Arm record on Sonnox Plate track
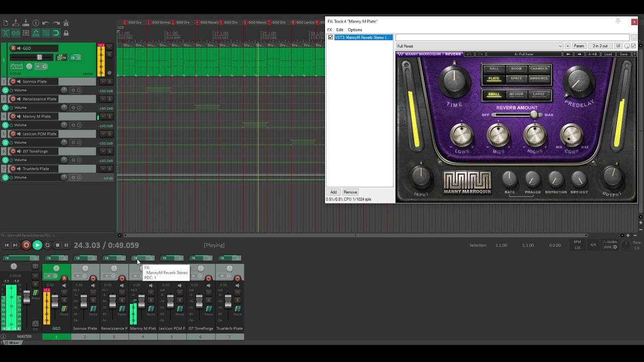This screenshot has height=362, width=644. coord(13,81)
